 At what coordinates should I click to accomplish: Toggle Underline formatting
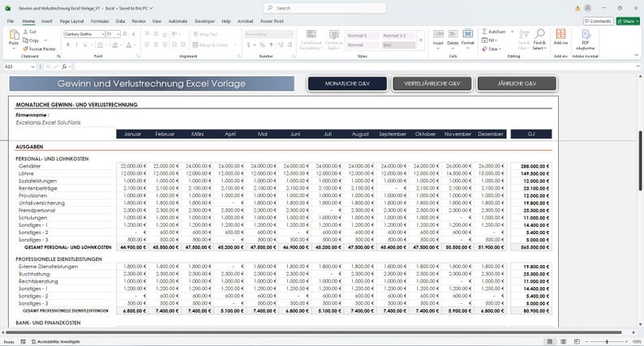click(x=85, y=45)
